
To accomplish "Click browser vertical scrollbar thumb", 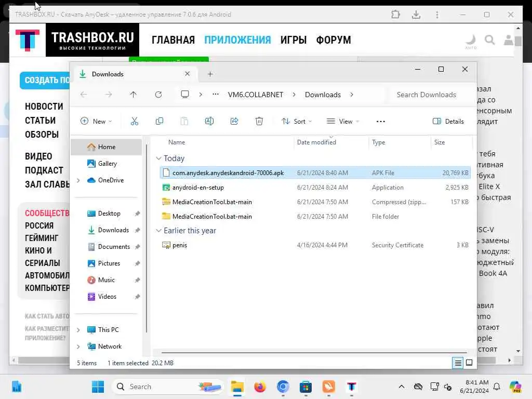I will (518, 41).
